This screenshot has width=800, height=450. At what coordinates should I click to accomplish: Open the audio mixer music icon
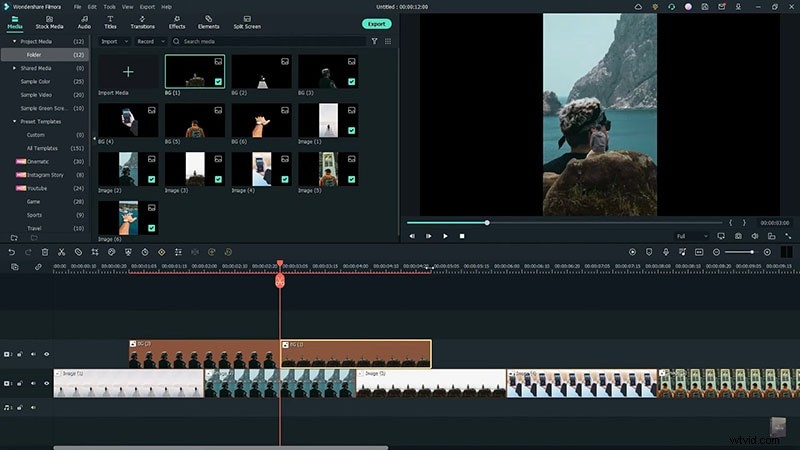pyautogui.click(x=682, y=252)
